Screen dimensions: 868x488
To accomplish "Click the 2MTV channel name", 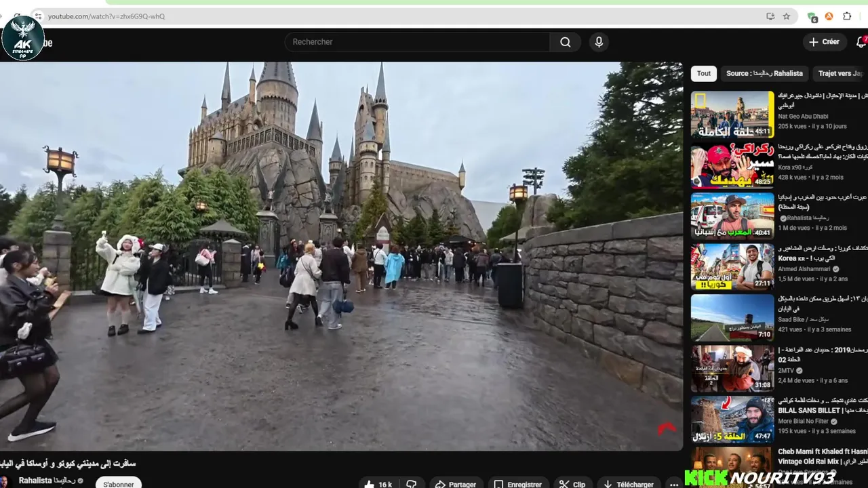I will 787,371.
